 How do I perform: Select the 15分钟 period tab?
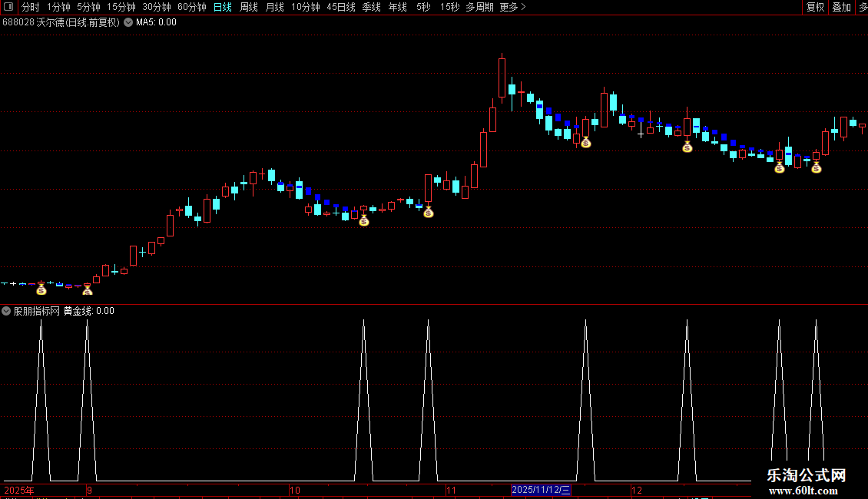coord(121,7)
